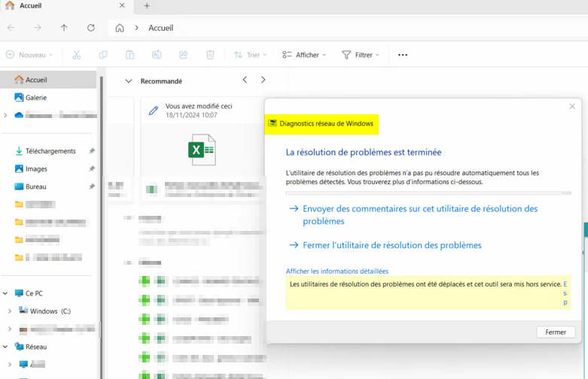
Task: Collapse the Recommandé section
Action: [x=129, y=81]
